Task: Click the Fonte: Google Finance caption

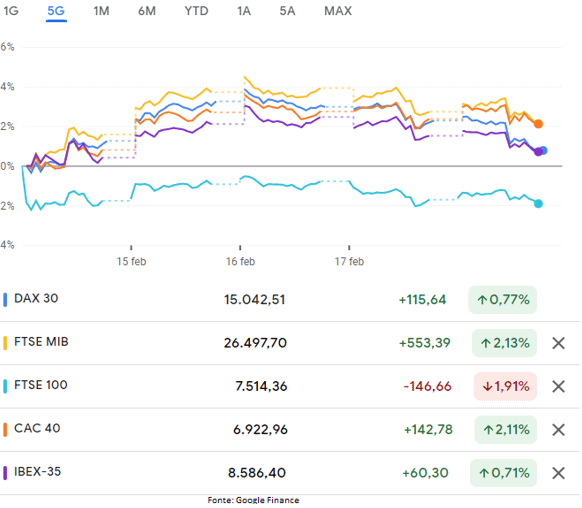Action: click(x=254, y=500)
